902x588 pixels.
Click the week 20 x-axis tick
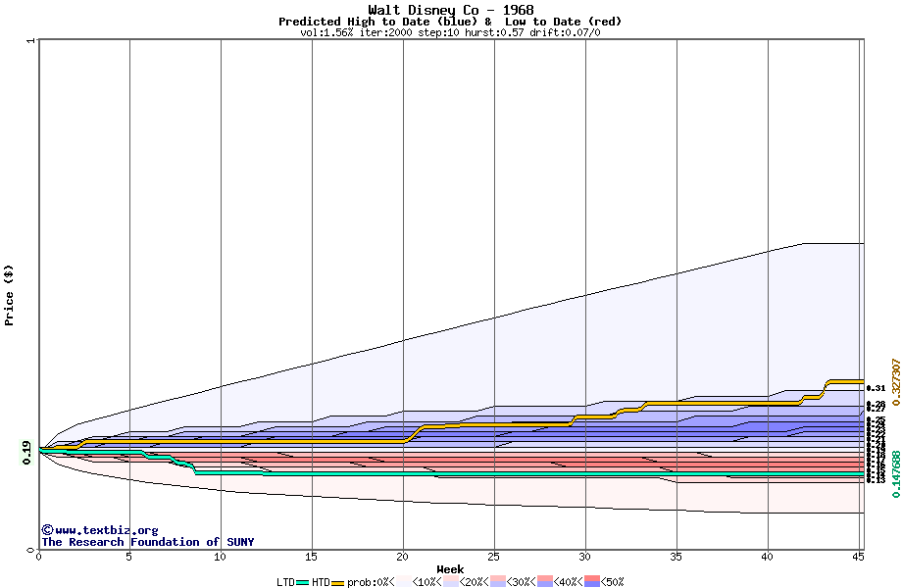403,557
